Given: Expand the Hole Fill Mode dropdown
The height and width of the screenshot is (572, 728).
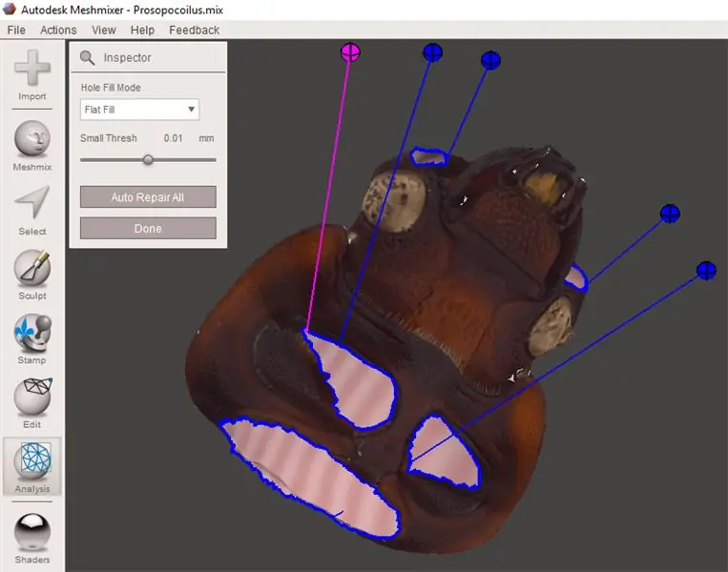Looking at the screenshot, I should pyautogui.click(x=139, y=110).
